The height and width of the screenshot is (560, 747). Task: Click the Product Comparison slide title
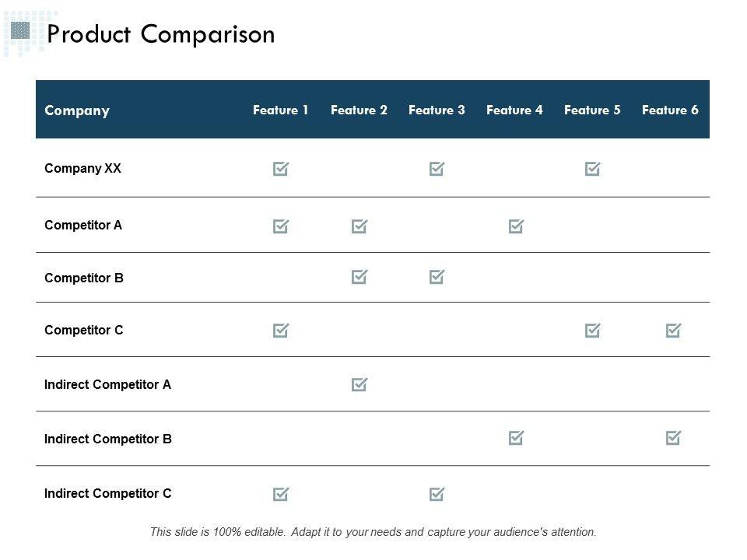[161, 34]
